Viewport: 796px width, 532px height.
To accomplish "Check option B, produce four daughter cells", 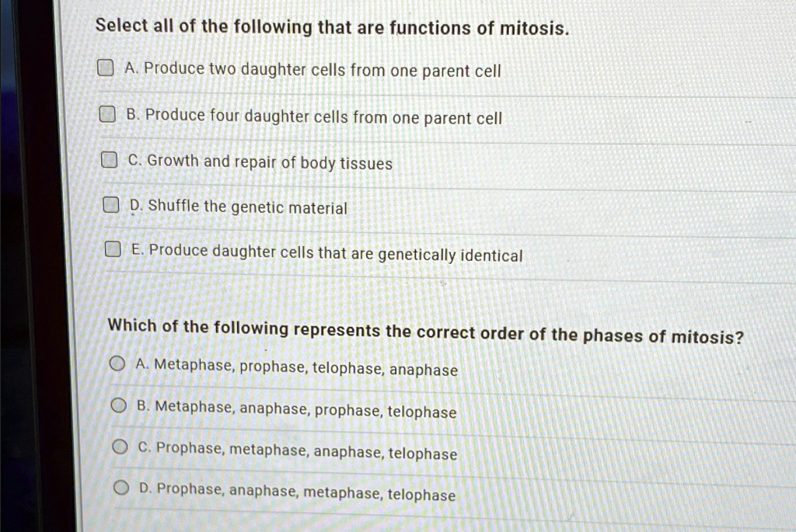I will 106,113.
